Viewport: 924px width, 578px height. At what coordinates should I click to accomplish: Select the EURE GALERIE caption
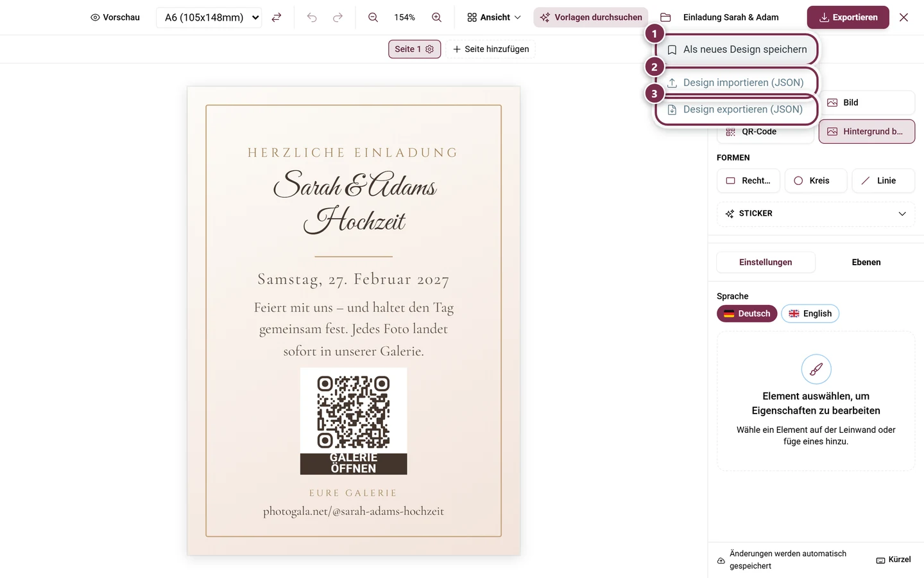[354, 493]
